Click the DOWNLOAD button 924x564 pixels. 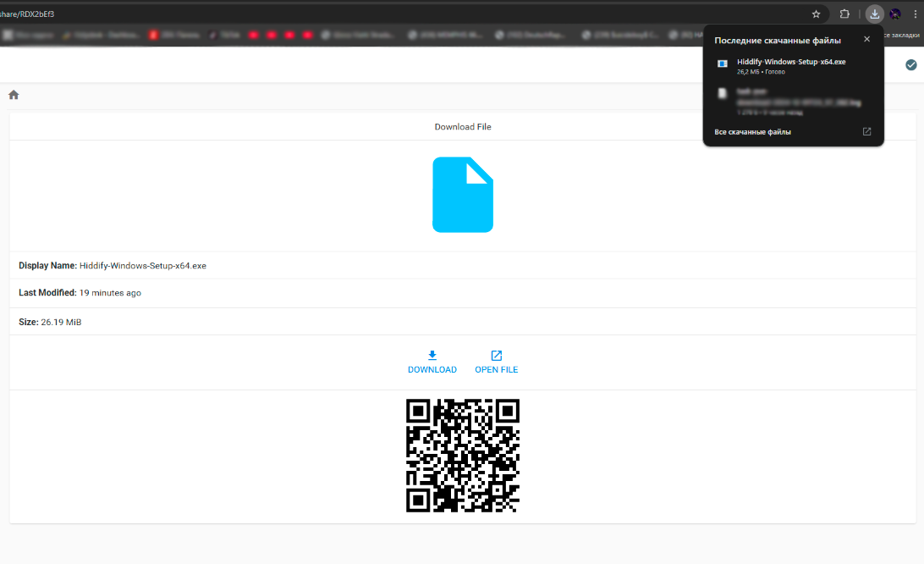tap(432, 362)
